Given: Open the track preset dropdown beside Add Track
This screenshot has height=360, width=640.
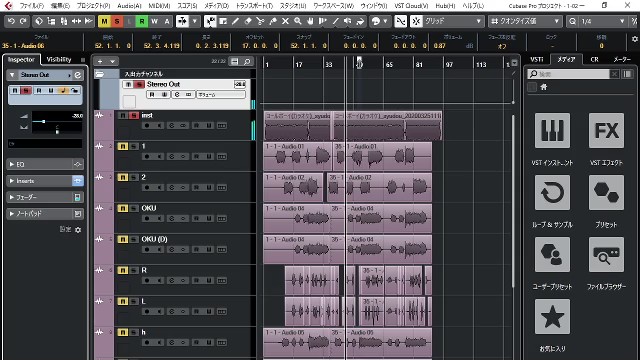Looking at the screenshot, I should pyautogui.click(x=112, y=62).
